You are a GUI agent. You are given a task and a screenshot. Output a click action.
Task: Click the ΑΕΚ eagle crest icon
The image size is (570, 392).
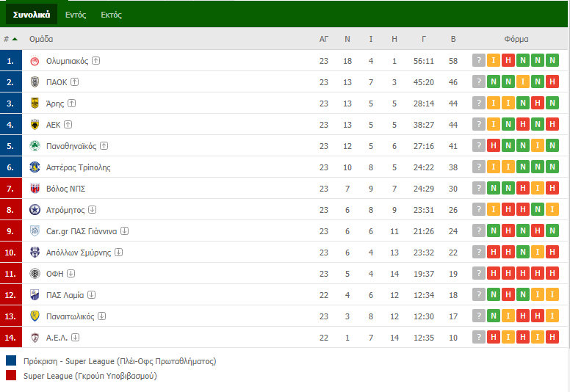(x=35, y=125)
